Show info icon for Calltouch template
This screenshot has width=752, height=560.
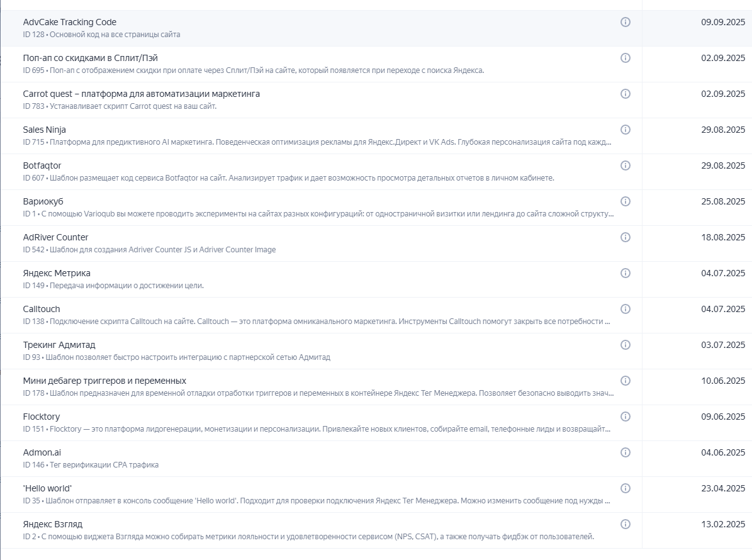tap(626, 309)
